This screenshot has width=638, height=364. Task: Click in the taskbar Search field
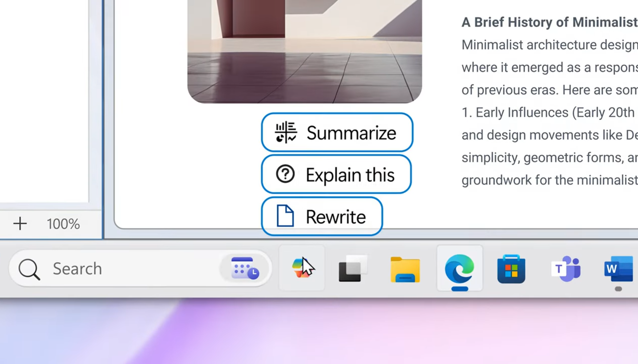(140, 269)
